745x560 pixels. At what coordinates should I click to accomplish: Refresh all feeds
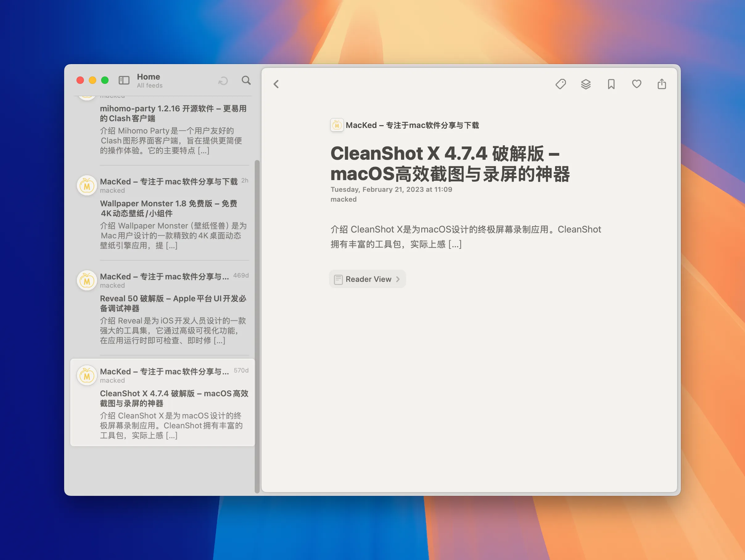coord(223,81)
